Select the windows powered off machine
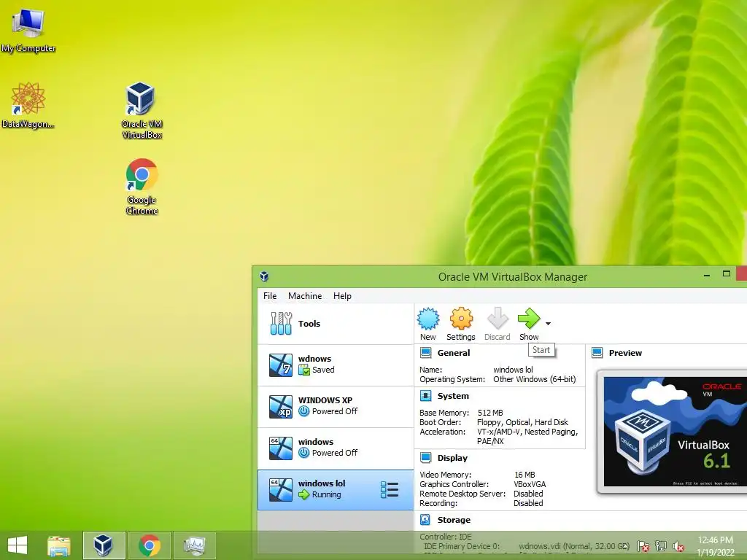 336,448
